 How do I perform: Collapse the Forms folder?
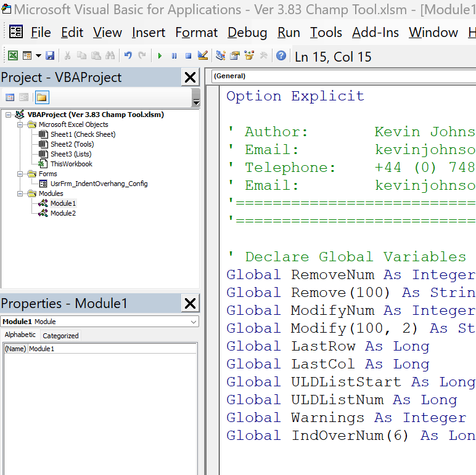coord(20,174)
